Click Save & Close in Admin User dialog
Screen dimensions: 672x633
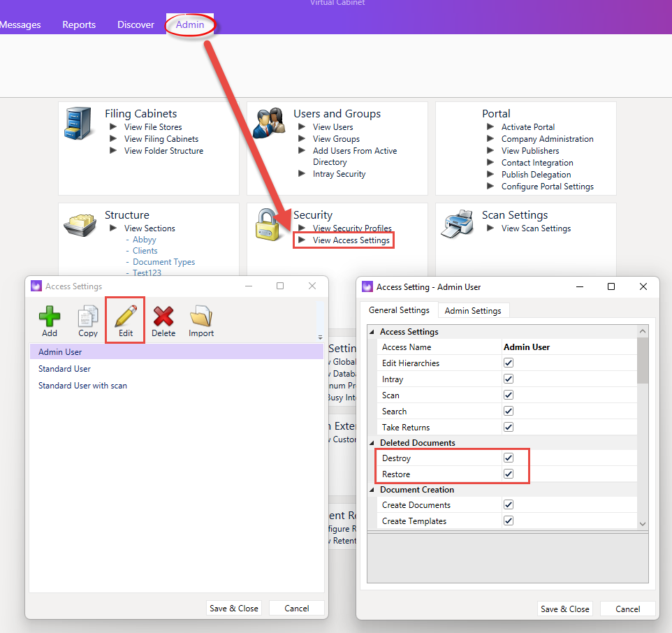pyautogui.click(x=565, y=609)
